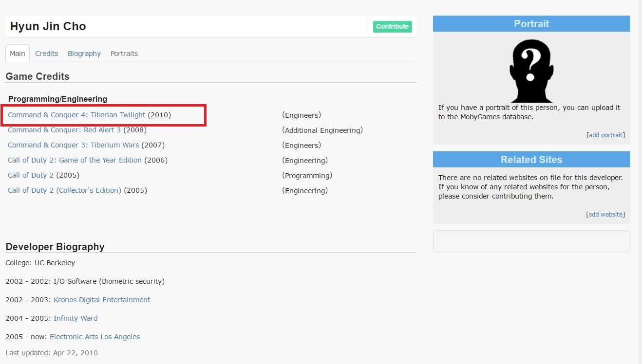The height and width of the screenshot is (364, 642).
Task: Open Call of Duty 2: Game of the Year Edition
Action: click(75, 160)
